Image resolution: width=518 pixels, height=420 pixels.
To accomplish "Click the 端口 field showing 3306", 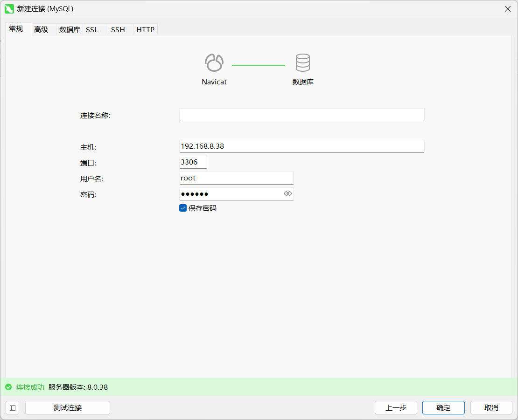I will click(x=193, y=162).
